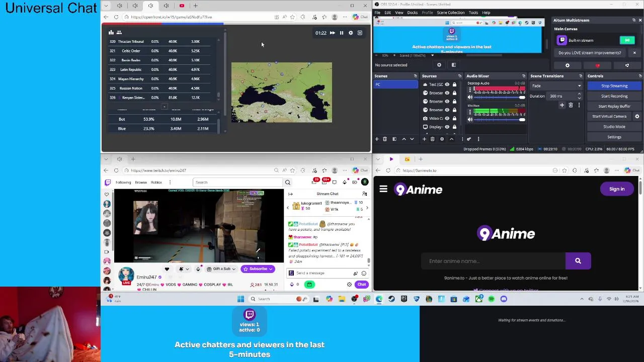
Task: Go to Twitch Following tab
Action: coord(123,183)
